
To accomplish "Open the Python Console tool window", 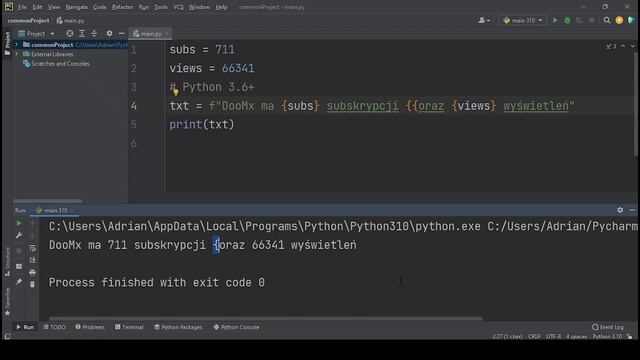I will (x=236, y=327).
